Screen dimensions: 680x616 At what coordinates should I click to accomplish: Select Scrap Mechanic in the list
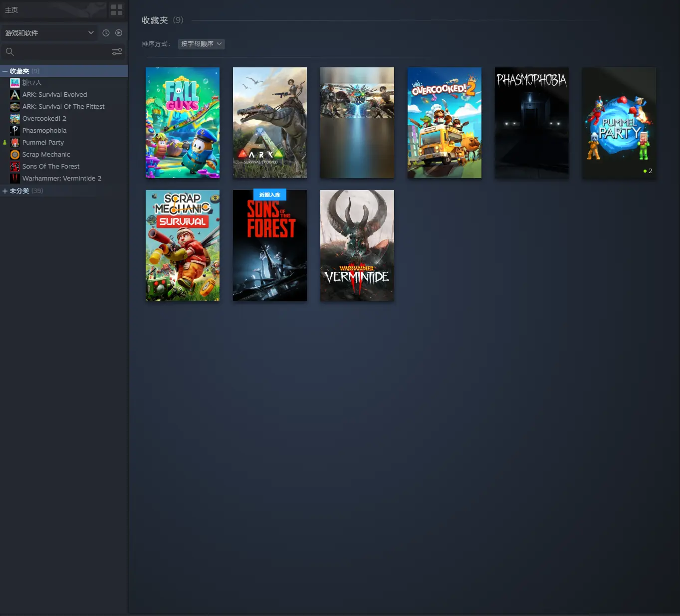pos(64,154)
